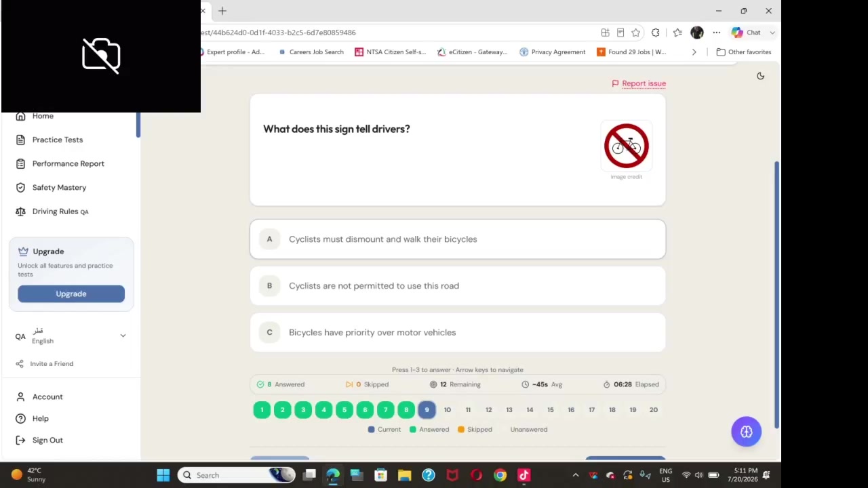
Task: Click the Report issue flag link
Action: (639, 83)
